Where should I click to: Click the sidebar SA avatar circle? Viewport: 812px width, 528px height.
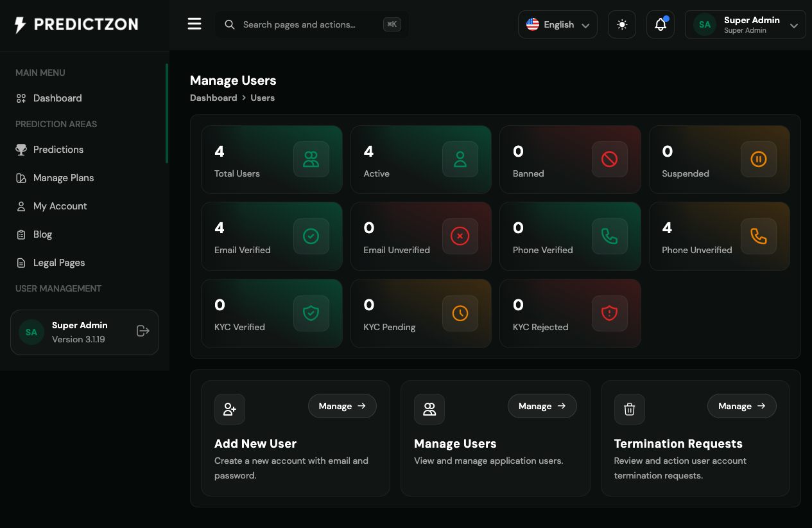(x=31, y=332)
